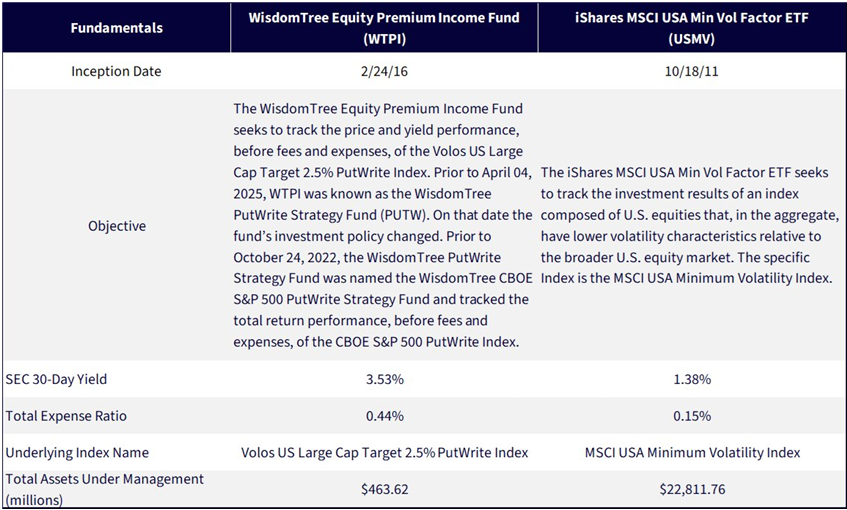847x510 pixels.
Task: Select the 2/24/16 inception date cell
Action: pos(384,71)
